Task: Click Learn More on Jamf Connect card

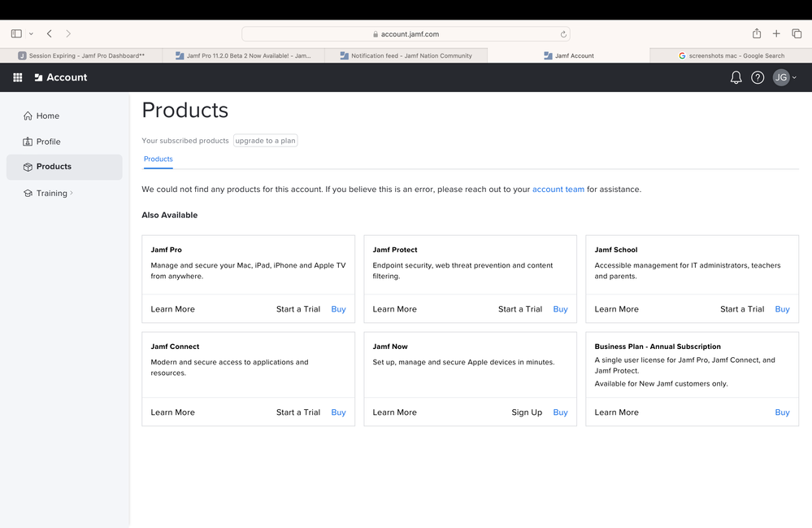Action: 173,412
